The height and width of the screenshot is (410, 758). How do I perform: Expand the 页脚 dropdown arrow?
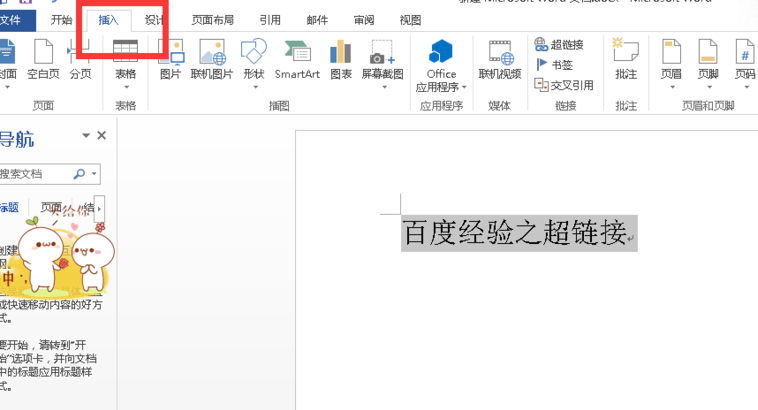coord(710,88)
